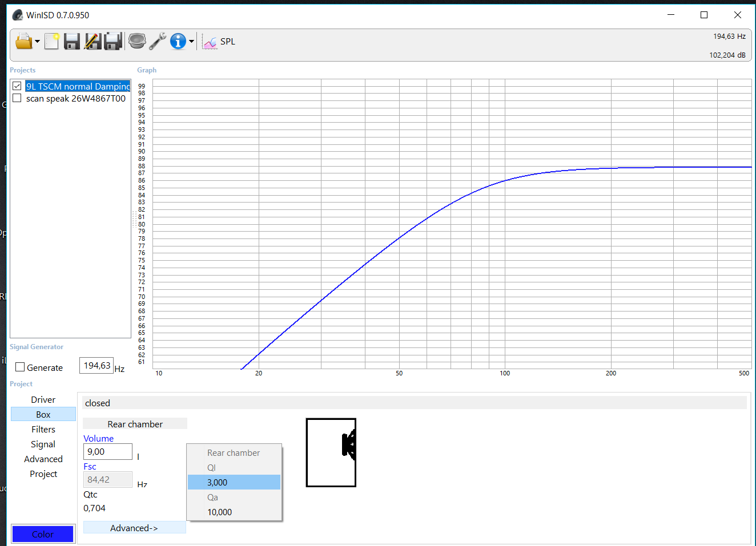
Task: Click the blue info icon
Action: (178, 41)
